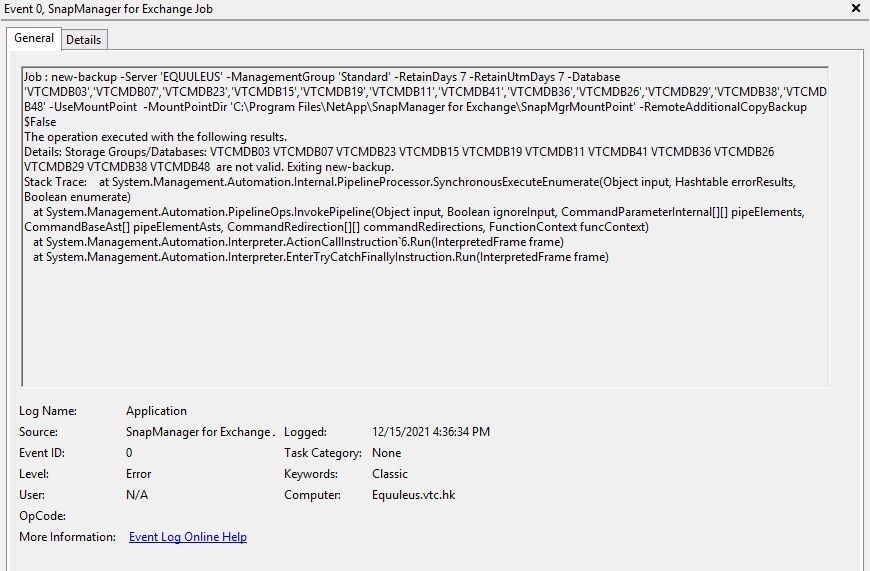This screenshot has width=870, height=571.
Task: Open the Details tab
Action: tap(84, 40)
